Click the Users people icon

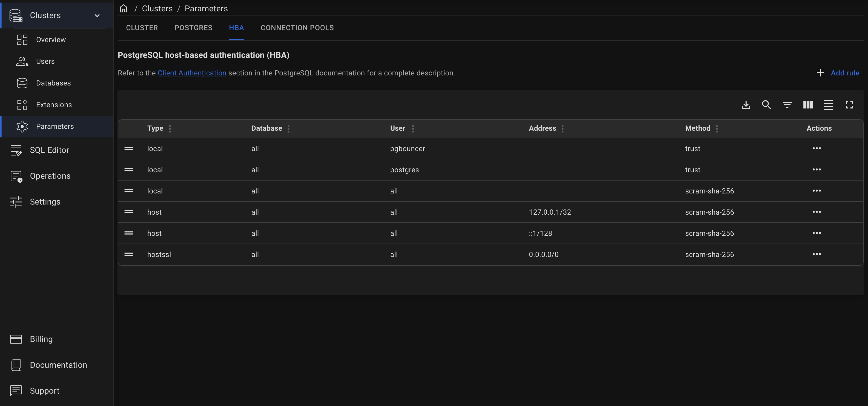tap(22, 61)
